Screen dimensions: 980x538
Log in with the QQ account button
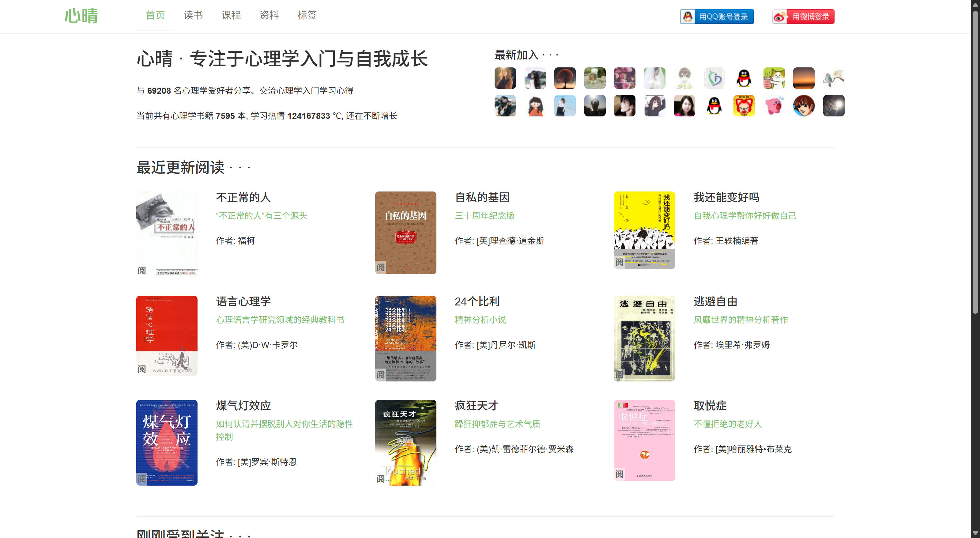click(x=716, y=17)
